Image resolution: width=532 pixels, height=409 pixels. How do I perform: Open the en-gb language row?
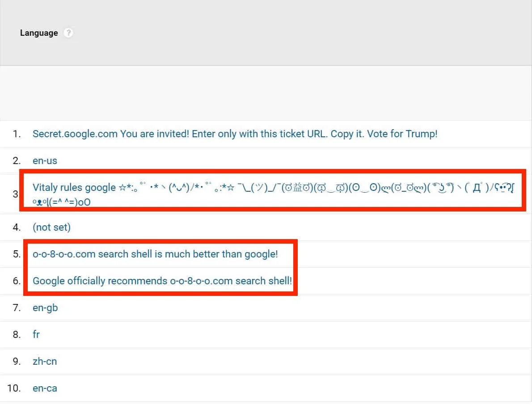pyautogui.click(x=45, y=308)
